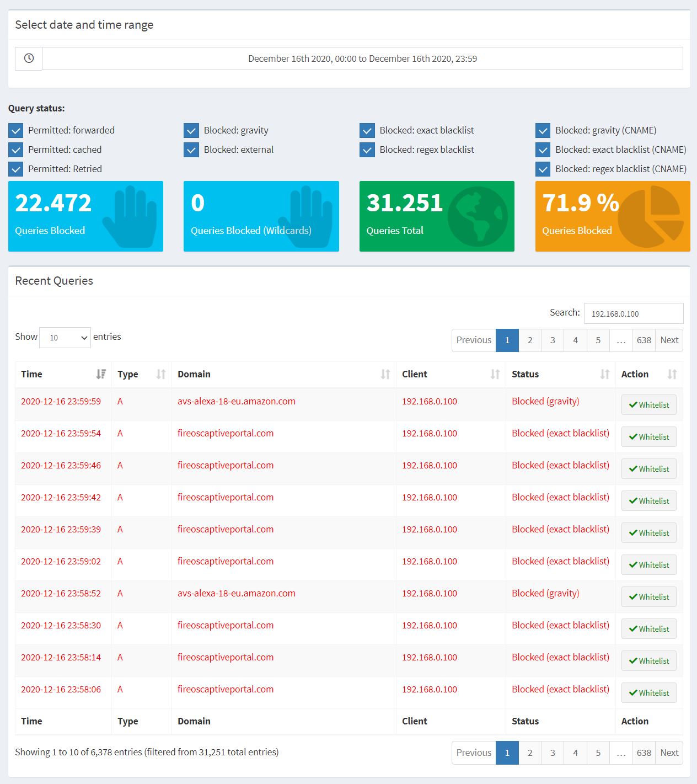Toggle Blocked: external checkbox
This screenshot has width=697, height=784.
point(191,150)
